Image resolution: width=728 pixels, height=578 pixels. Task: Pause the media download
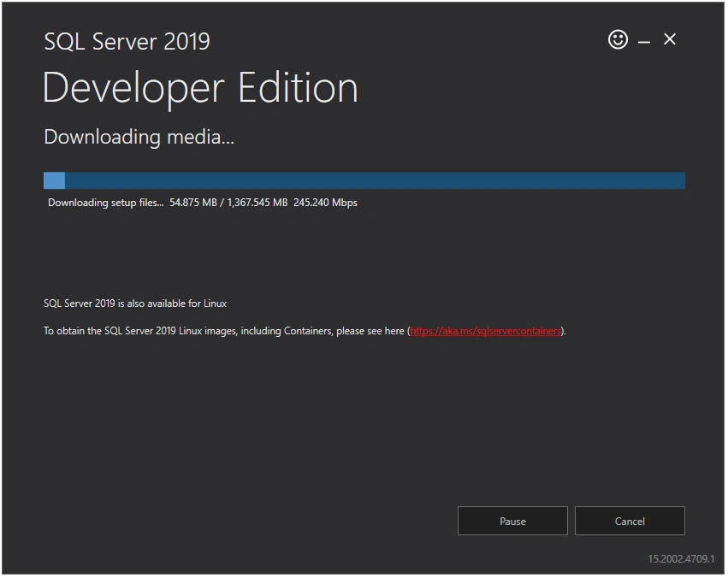click(512, 521)
